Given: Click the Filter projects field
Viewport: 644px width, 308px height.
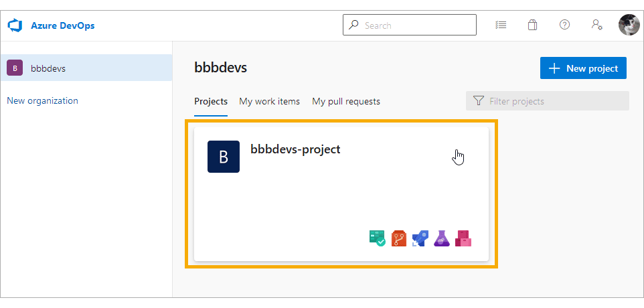Looking at the screenshot, I should pos(547,101).
